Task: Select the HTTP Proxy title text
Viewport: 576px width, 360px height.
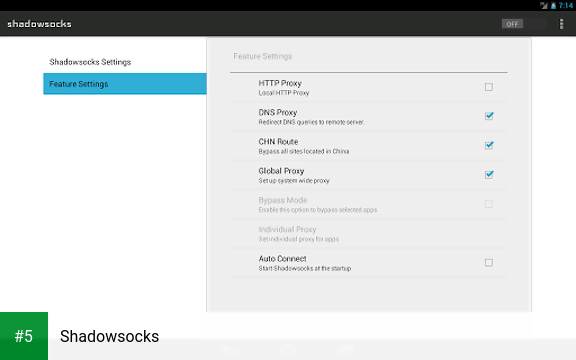Action: [x=280, y=83]
